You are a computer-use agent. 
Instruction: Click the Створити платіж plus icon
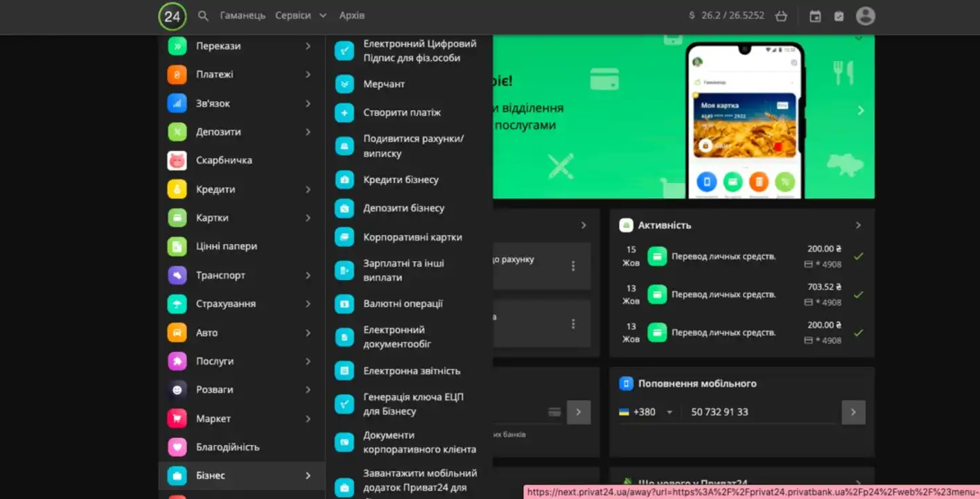click(x=344, y=112)
